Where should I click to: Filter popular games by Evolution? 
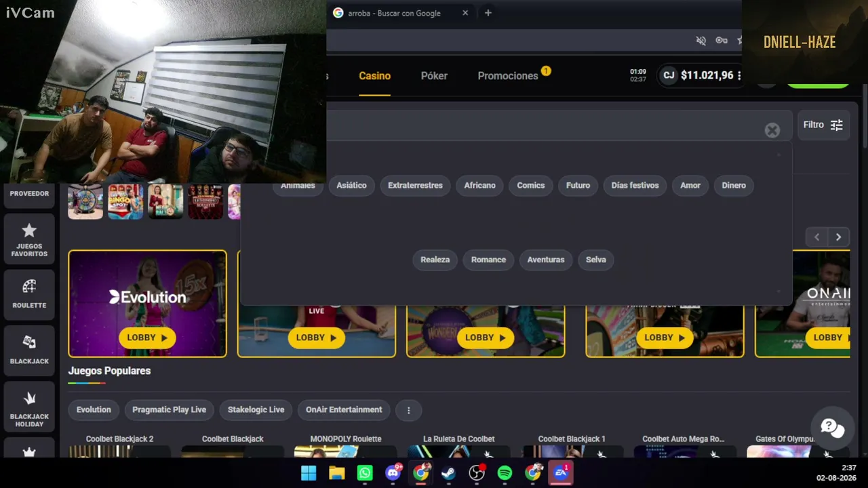click(94, 410)
